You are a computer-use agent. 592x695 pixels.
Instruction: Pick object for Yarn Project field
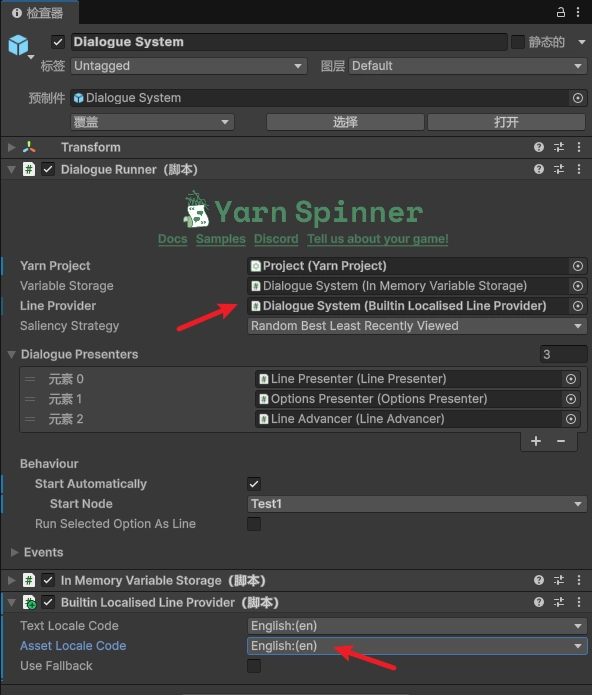click(578, 266)
